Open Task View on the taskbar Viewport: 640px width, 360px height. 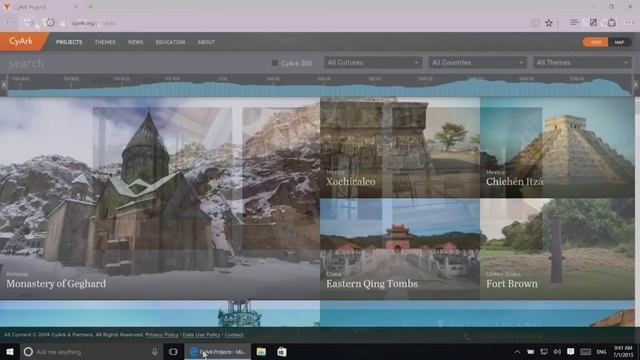pos(173,351)
